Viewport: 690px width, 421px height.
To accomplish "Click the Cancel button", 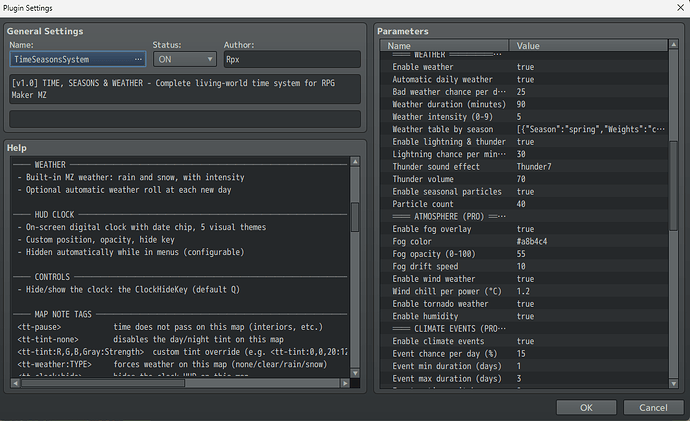I will click(x=653, y=407).
